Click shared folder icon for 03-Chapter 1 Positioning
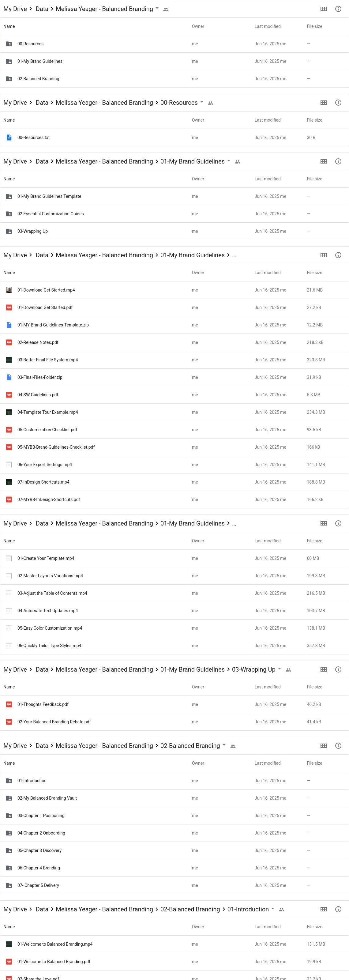 (x=9, y=816)
